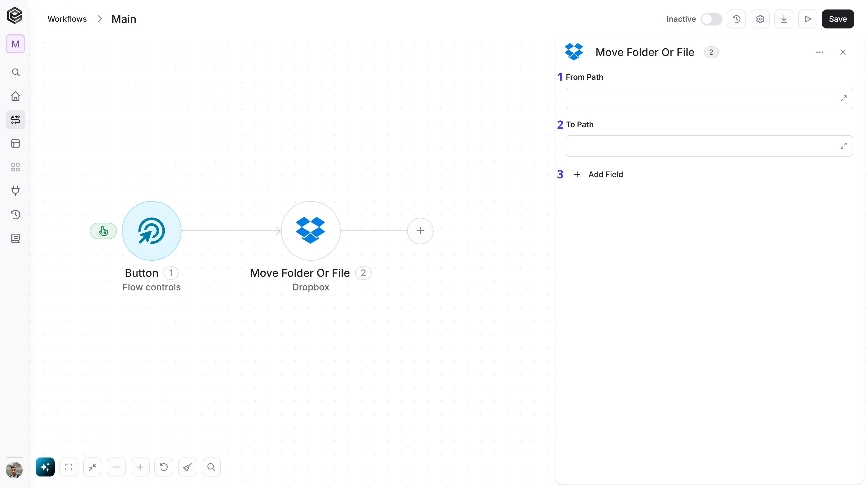Open workflow settings gear
868x488 pixels.
pos(760,19)
